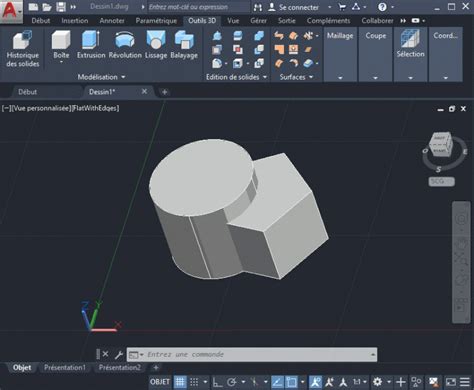Open the Annoter ribbon tab
The image size is (474, 390).
point(112,21)
